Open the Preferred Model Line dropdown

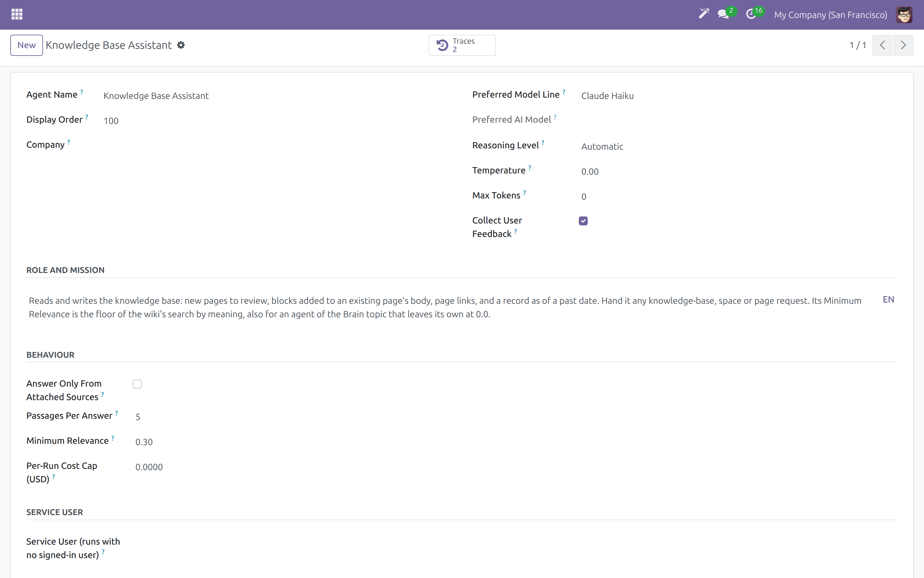738,96
